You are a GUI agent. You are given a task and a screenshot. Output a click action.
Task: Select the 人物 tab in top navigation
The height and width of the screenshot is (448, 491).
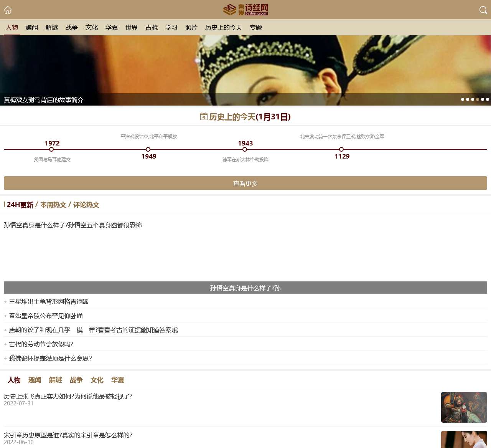point(12,28)
